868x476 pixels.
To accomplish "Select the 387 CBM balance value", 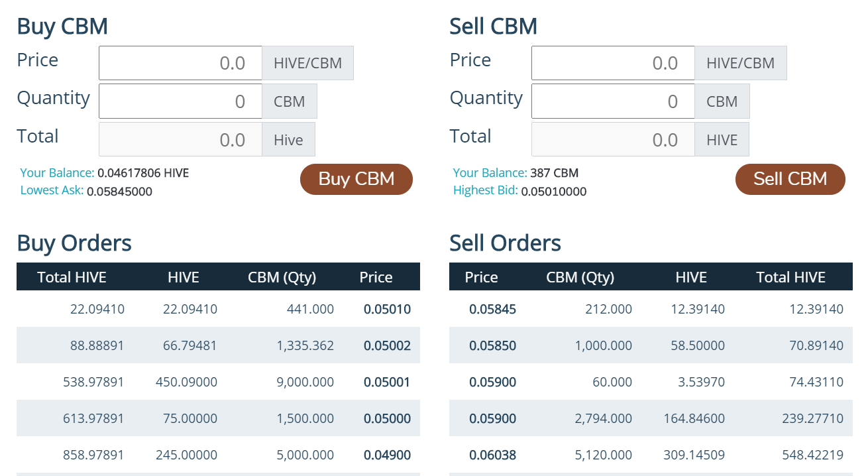I will pos(555,173).
